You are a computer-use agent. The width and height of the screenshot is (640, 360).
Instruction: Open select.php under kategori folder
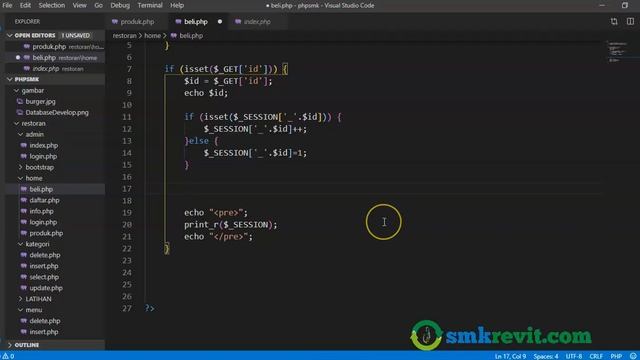pyautogui.click(x=44, y=277)
